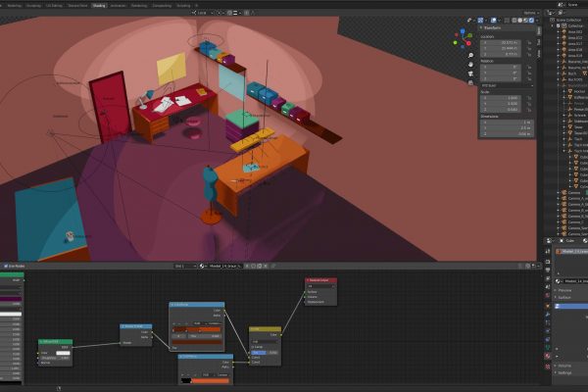588x392 pixels.
Task: Toggle lock on Location X field
Action: pyautogui.click(x=530, y=43)
